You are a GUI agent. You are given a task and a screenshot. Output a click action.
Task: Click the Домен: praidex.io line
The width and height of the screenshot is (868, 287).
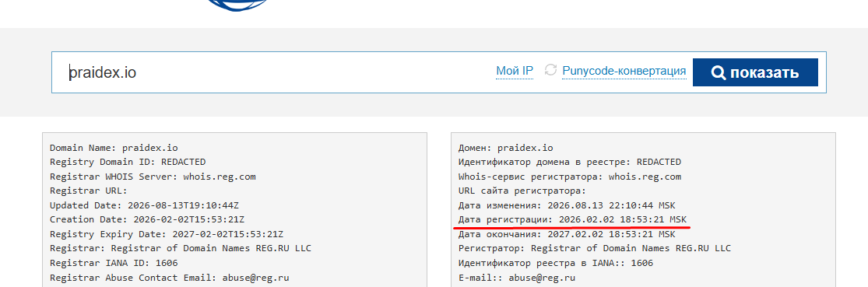click(x=506, y=148)
